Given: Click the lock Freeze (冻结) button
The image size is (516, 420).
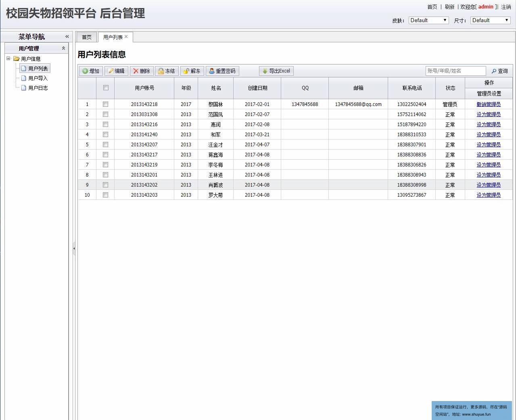Looking at the screenshot, I should (x=167, y=71).
